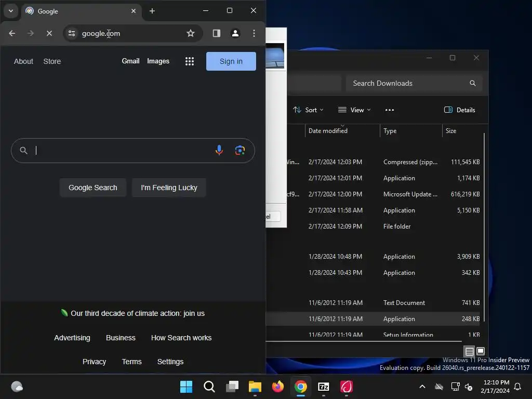
Task: Open See more options in File Explorer
Action: pyautogui.click(x=390, y=110)
